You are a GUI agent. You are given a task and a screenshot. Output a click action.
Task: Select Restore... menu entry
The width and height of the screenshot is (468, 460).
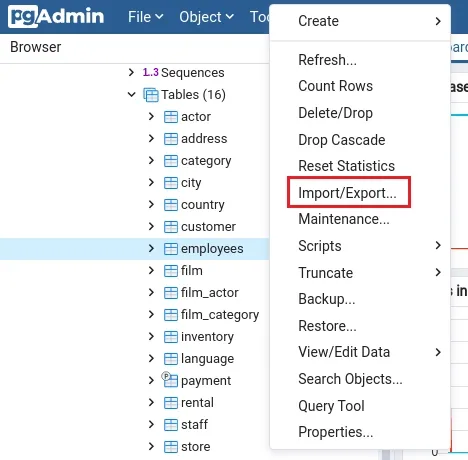coord(360,326)
